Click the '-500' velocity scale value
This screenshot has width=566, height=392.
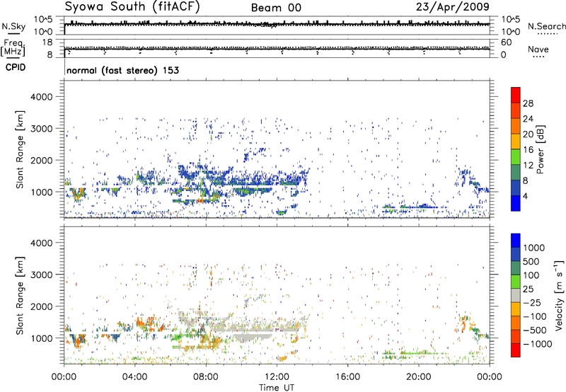point(534,330)
